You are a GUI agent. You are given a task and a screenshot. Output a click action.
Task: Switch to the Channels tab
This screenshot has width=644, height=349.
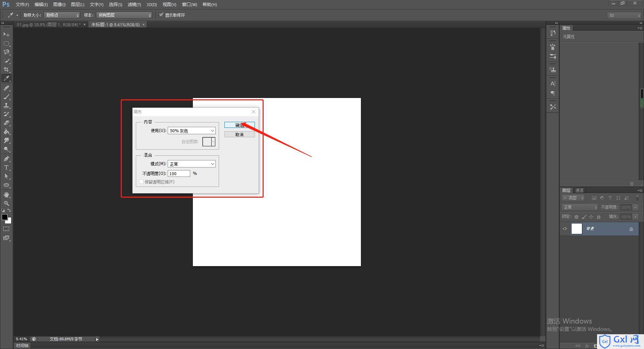click(x=579, y=190)
